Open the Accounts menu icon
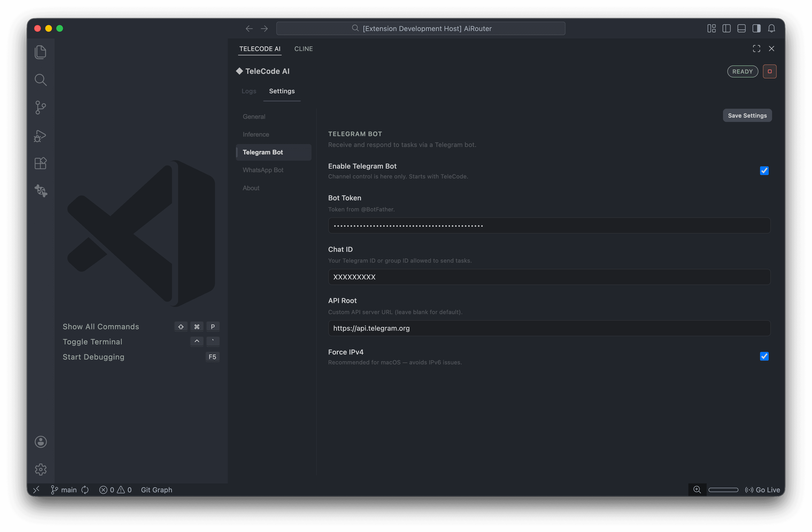 (41, 442)
